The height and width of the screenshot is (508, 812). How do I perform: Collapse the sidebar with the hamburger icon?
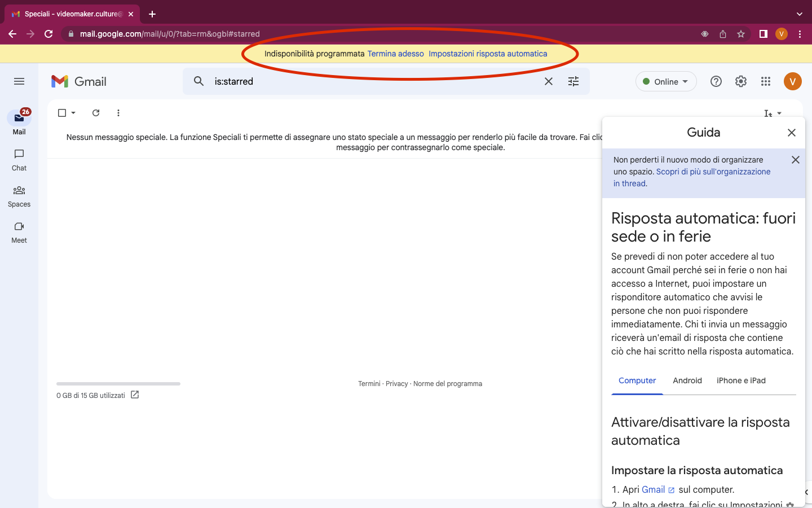(19, 81)
